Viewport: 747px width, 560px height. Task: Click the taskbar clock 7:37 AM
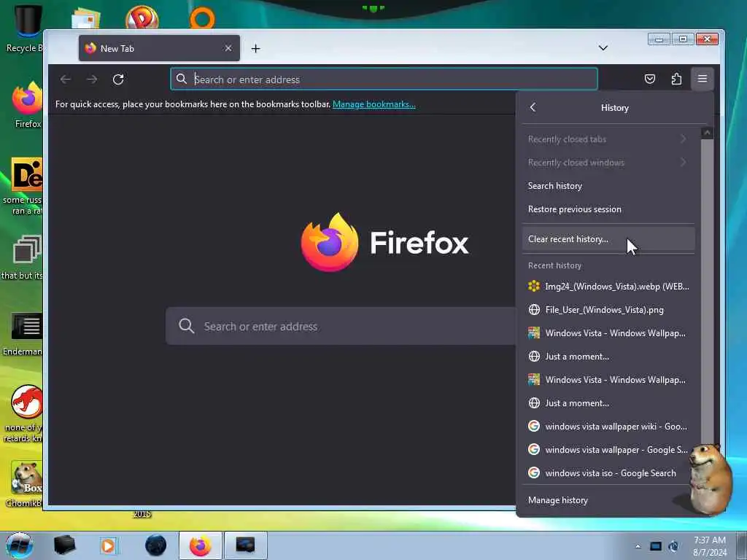coord(710,546)
